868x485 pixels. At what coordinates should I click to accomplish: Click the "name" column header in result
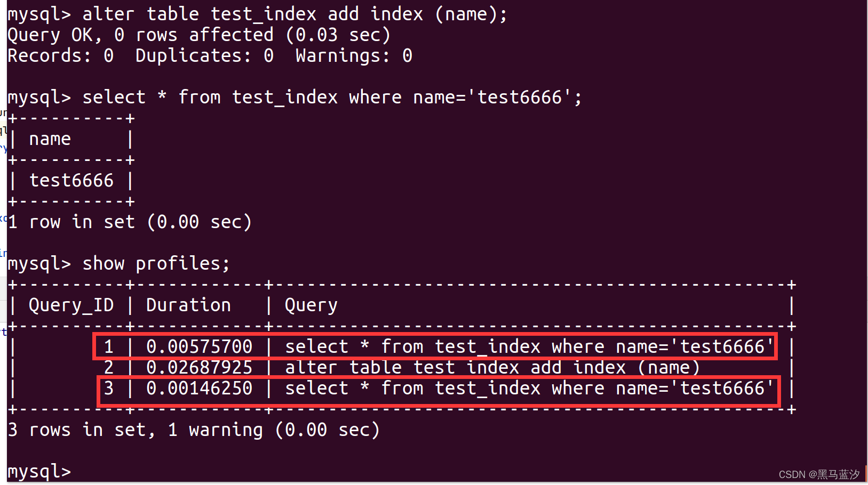[50, 139]
